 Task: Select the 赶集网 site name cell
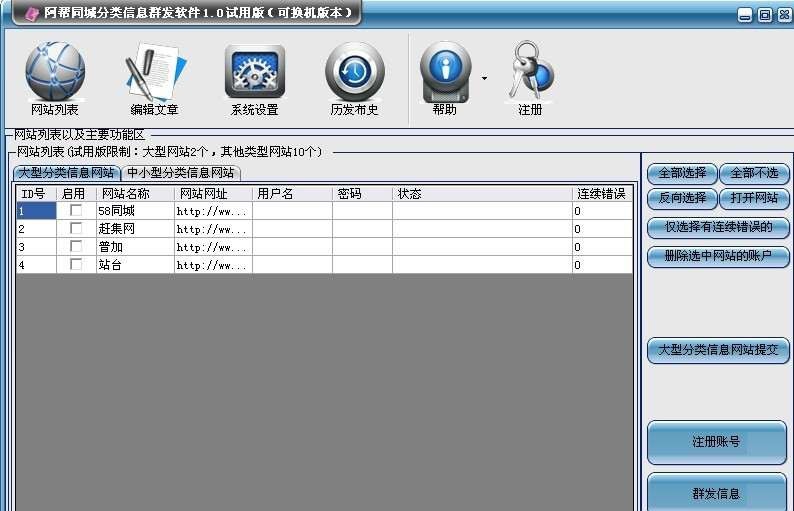(135, 229)
